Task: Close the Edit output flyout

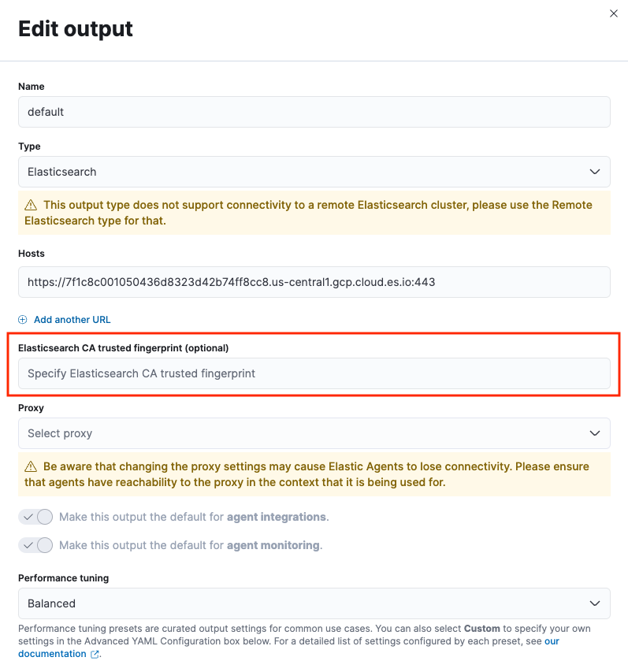Action: pyautogui.click(x=614, y=13)
